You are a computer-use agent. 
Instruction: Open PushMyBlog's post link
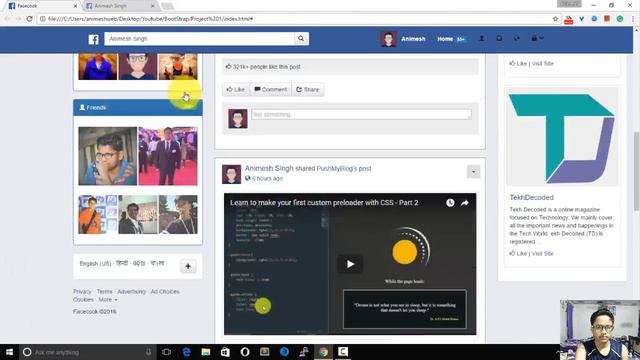point(344,169)
